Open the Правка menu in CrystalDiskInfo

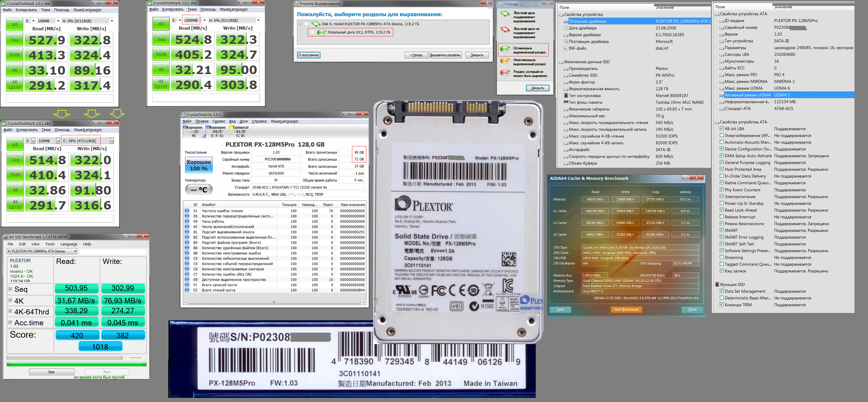click(201, 121)
